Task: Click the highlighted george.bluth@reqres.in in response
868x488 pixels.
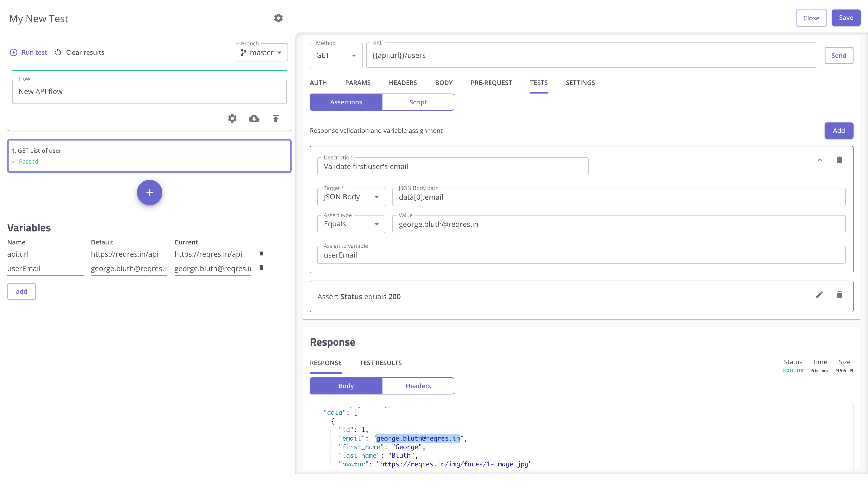Action: click(x=418, y=438)
